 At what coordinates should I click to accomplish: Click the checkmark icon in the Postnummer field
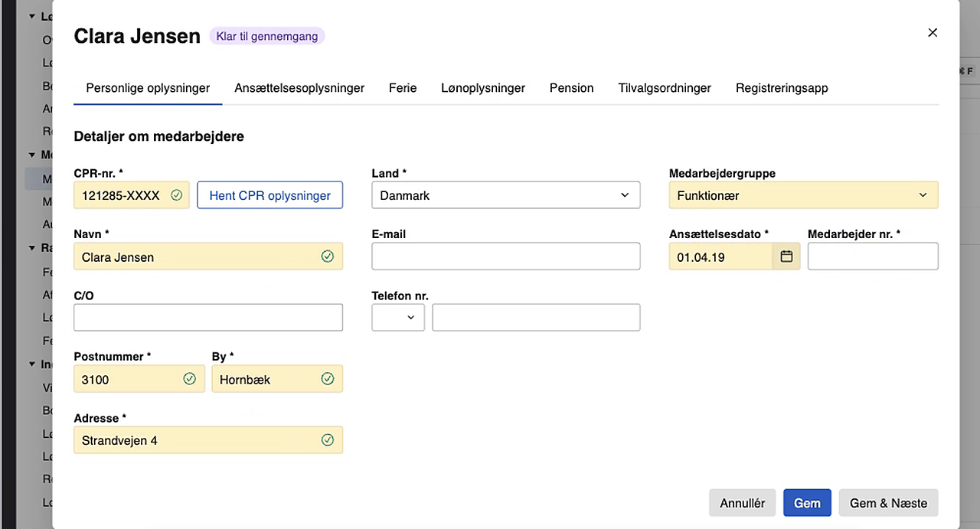tap(190, 379)
